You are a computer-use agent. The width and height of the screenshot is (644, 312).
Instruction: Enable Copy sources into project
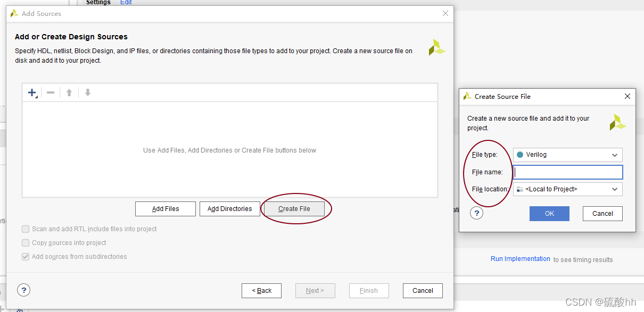pyautogui.click(x=26, y=243)
